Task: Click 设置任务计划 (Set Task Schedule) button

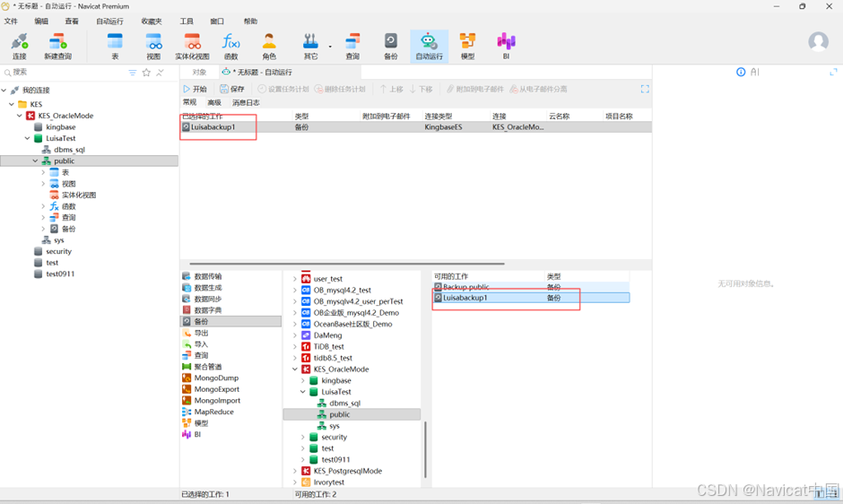Action: click(283, 90)
